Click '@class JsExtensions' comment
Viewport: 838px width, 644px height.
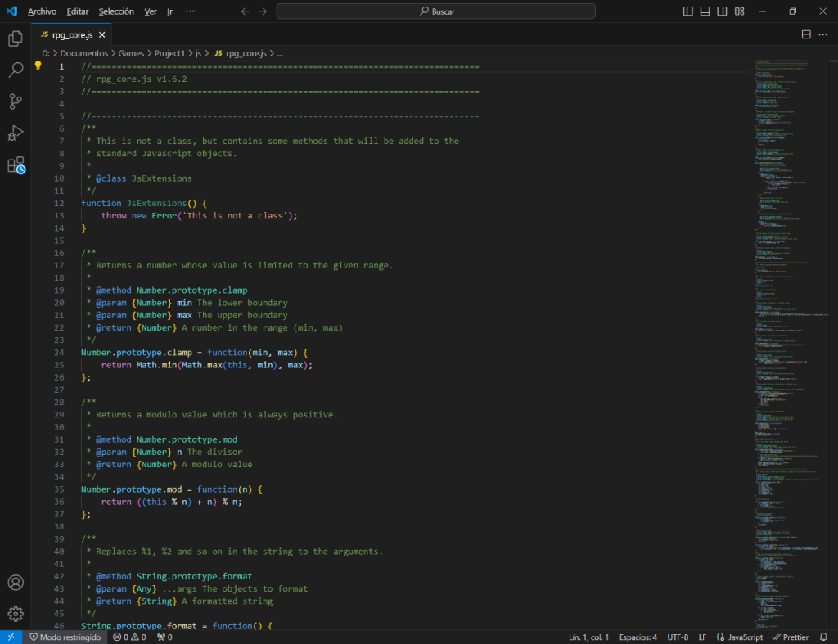[144, 178]
